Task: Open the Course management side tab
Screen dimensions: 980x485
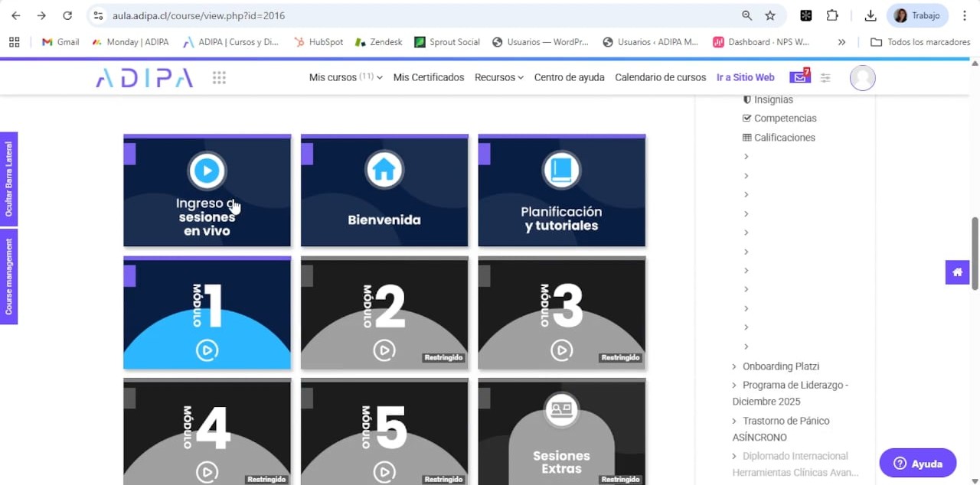Action: pyautogui.click(x=8, y=277)
